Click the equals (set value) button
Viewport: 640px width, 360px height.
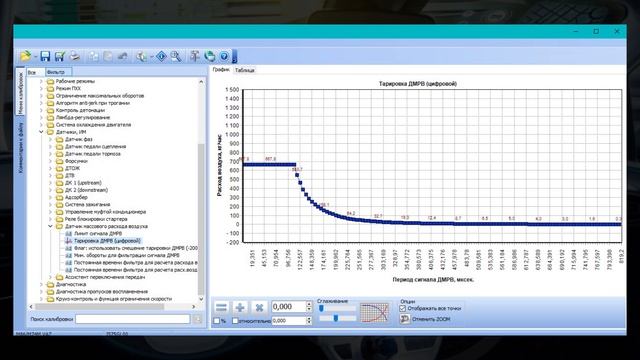(221, 307)
